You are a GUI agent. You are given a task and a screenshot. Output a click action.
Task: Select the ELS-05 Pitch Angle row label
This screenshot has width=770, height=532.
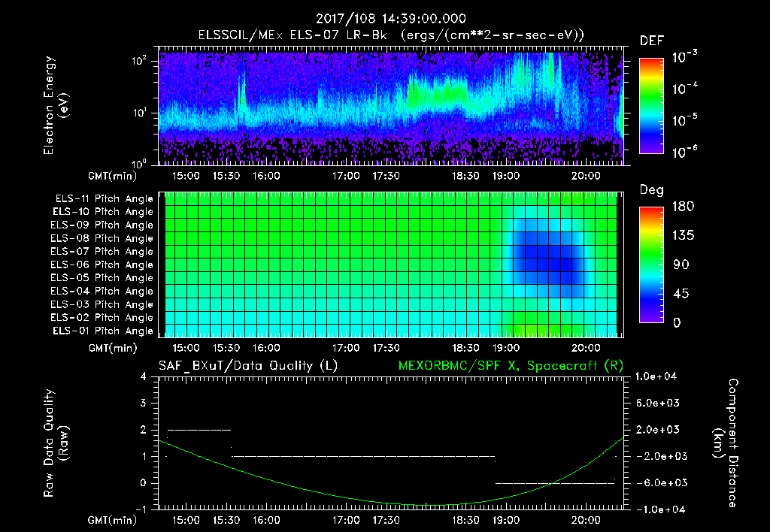[102, 278]
